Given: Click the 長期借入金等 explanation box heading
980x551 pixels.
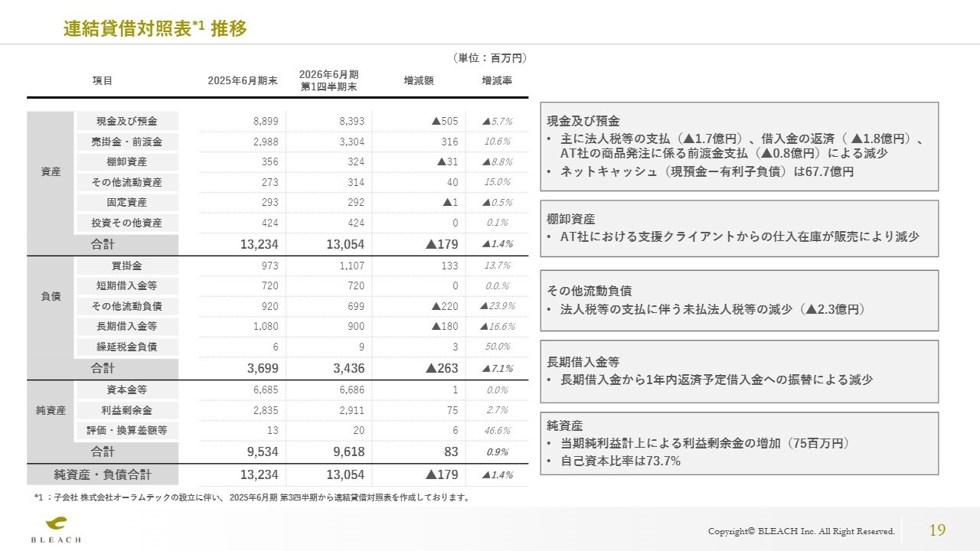Looking at the screenshot, I should pyautogui.click(x=583, y=361).
